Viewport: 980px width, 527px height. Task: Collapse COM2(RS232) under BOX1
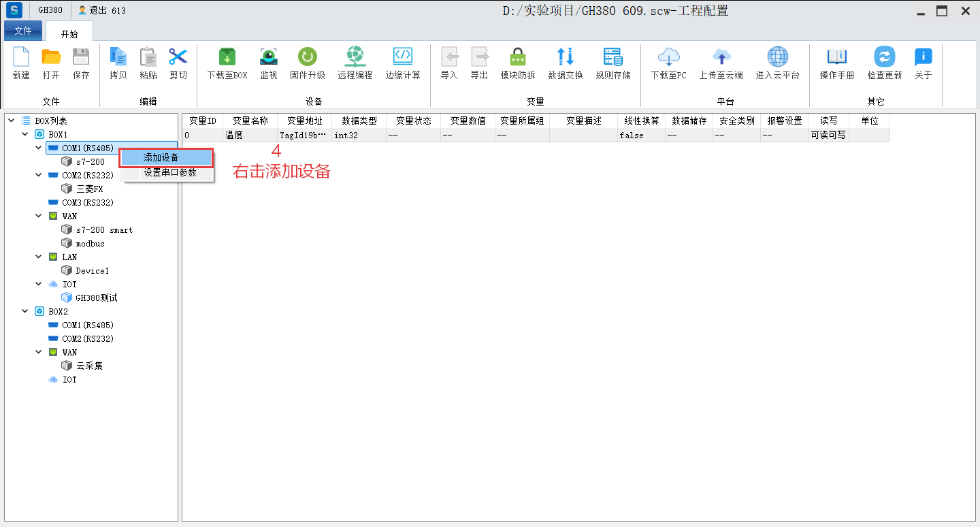(x=38, y=175)
